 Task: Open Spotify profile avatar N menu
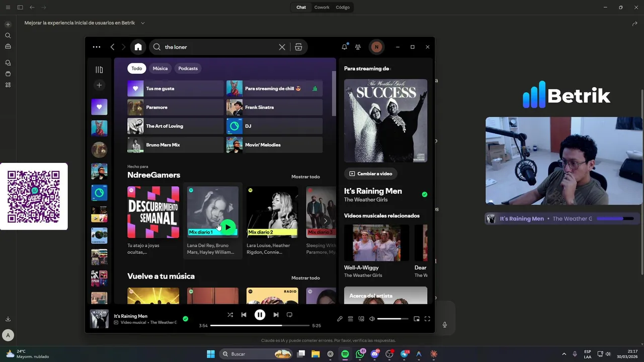coord(376,47)
